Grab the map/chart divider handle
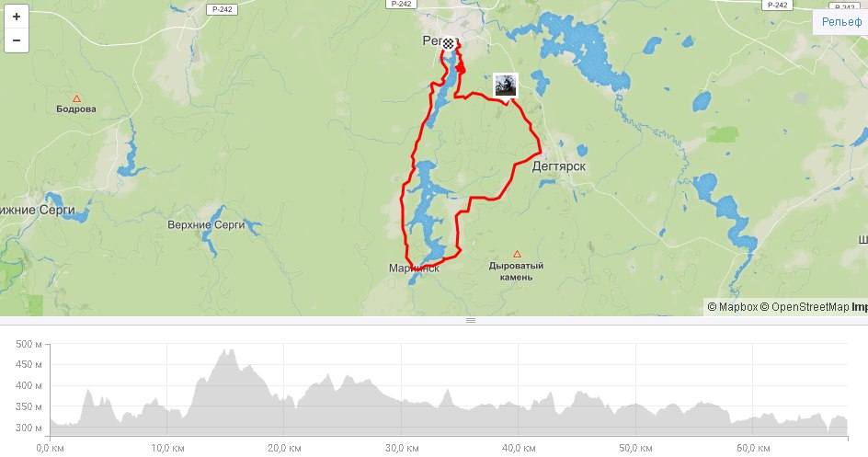Screen dimensions: 868x457 click(471, 320)
